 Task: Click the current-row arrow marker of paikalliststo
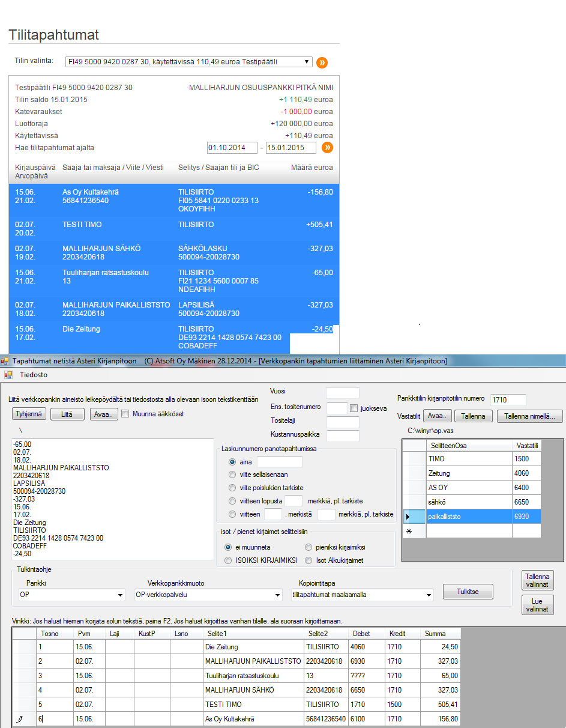409,516
